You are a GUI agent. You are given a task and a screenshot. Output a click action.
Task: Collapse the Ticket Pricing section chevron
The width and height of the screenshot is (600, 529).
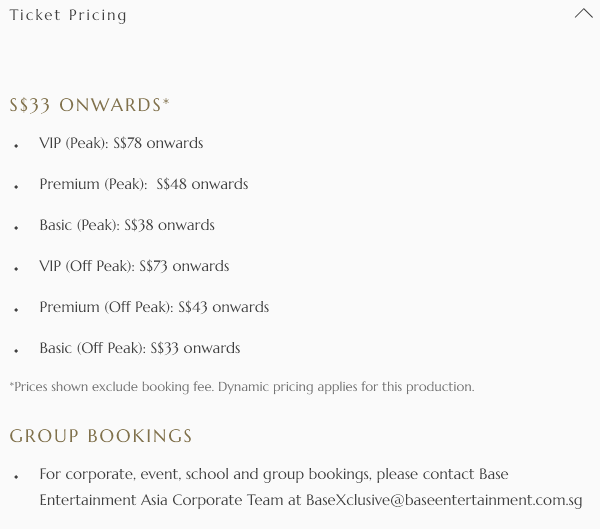[584, 14]
